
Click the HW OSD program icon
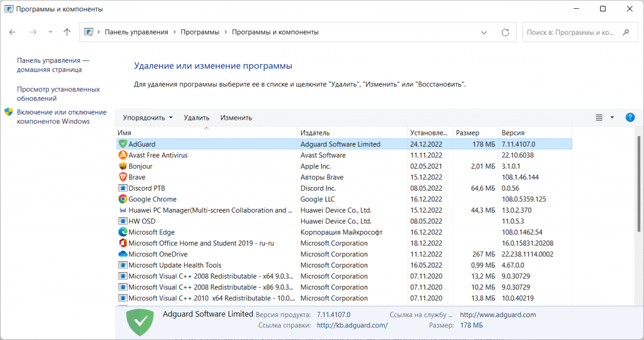pos(123,221)
